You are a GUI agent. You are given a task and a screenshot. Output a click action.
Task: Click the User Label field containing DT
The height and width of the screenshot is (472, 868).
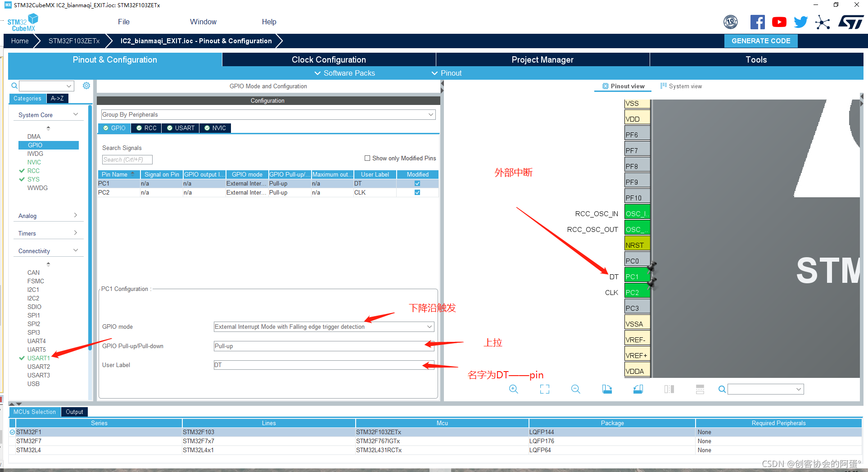click(x=324, y=365)
